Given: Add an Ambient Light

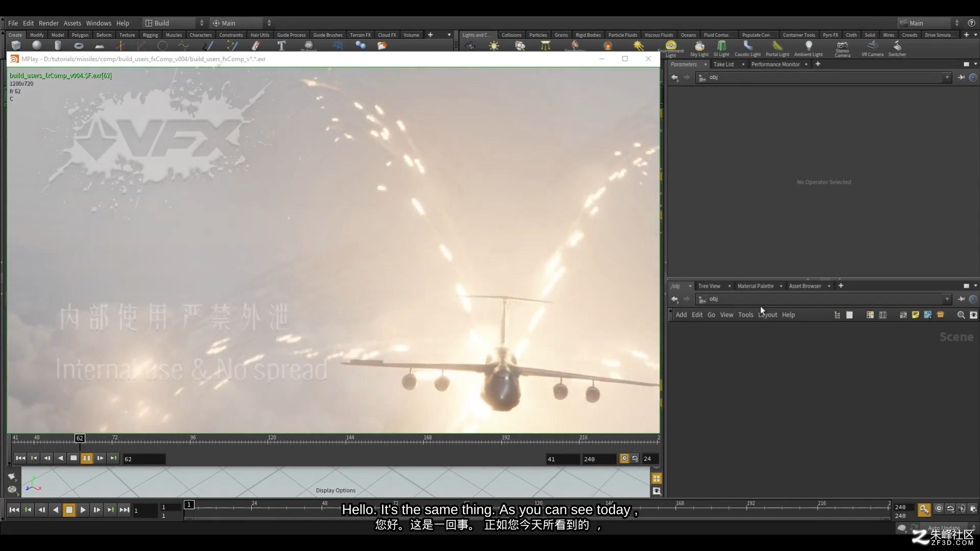Looking at the screenshot, I should (x=808, y=48).
